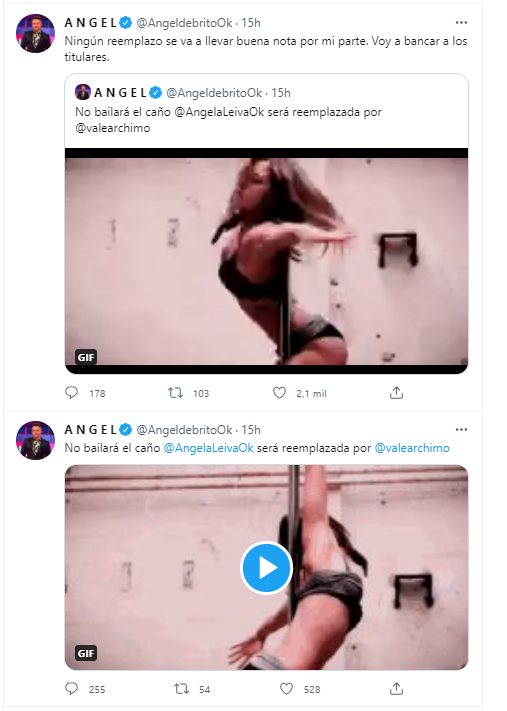Share the second tweet via upload icon
The height and width of the screenshot is (711, 507).
pos(396,689)
